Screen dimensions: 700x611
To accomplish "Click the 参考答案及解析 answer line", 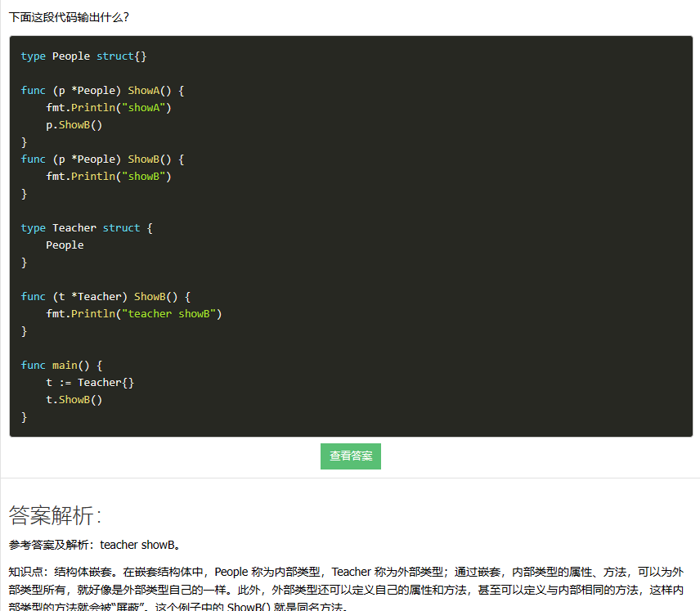I will coord(94,545).
